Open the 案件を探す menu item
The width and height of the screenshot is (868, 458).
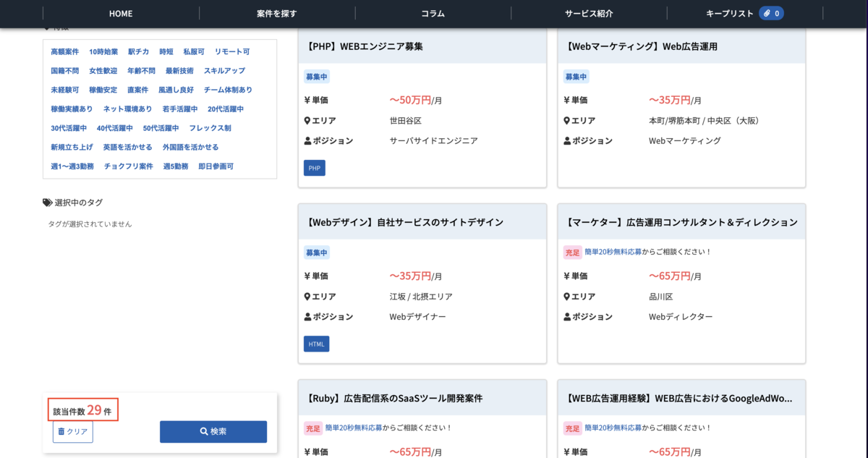[277, 14]
